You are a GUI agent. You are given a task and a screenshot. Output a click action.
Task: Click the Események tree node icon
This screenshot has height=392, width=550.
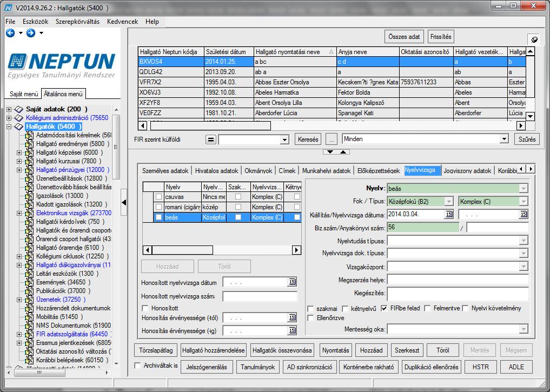[29, 282]
